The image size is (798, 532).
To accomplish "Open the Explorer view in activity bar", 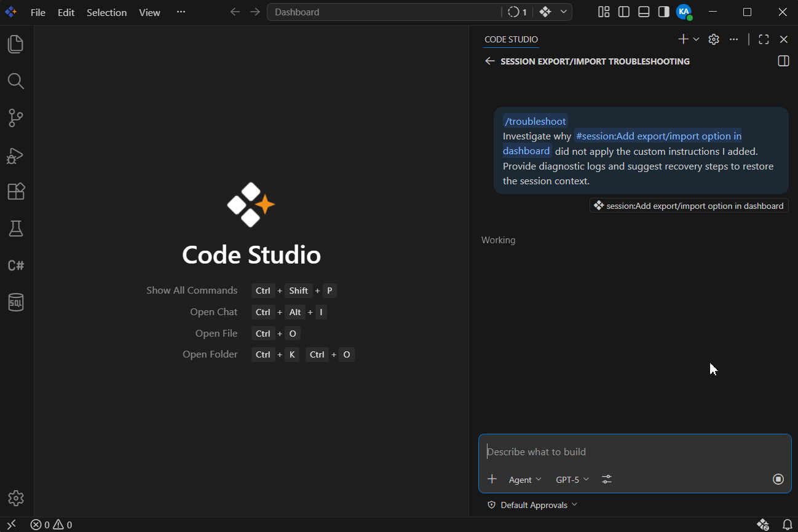I will pyautogui.click(x=16, y=44).
